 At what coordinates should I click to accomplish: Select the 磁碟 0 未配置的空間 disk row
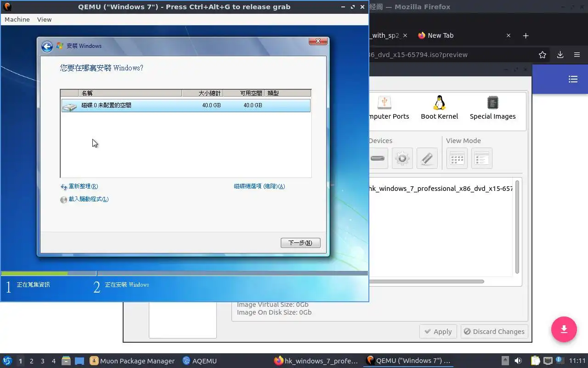click(186, 105)
